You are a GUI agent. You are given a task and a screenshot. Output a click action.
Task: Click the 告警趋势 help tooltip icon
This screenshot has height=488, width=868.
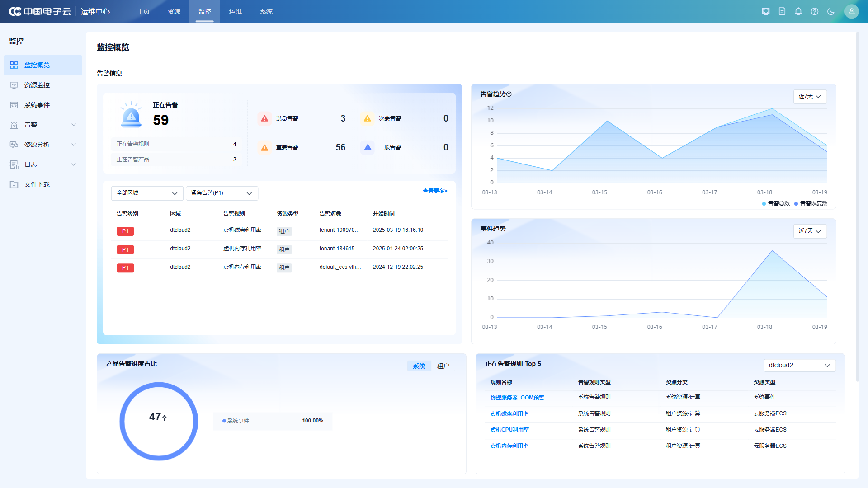509,94
